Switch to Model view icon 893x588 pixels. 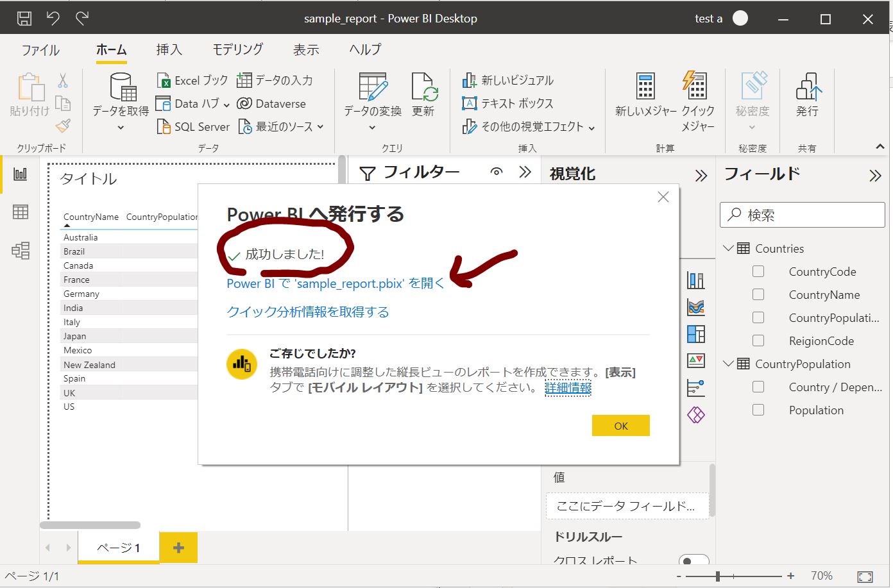pyautogui.click(x=21, y=250)
